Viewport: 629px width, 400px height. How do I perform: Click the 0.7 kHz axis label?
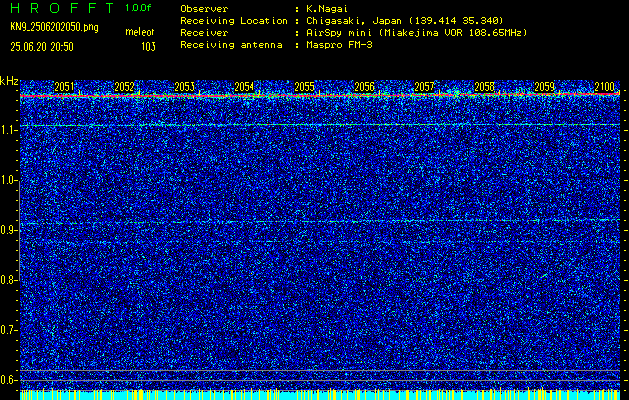click(x=8, y=330)
